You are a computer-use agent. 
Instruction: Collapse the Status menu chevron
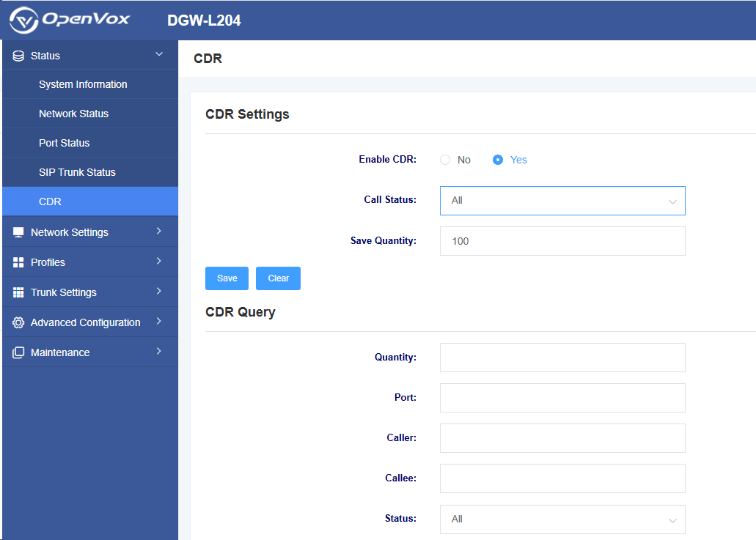point(159,54)
